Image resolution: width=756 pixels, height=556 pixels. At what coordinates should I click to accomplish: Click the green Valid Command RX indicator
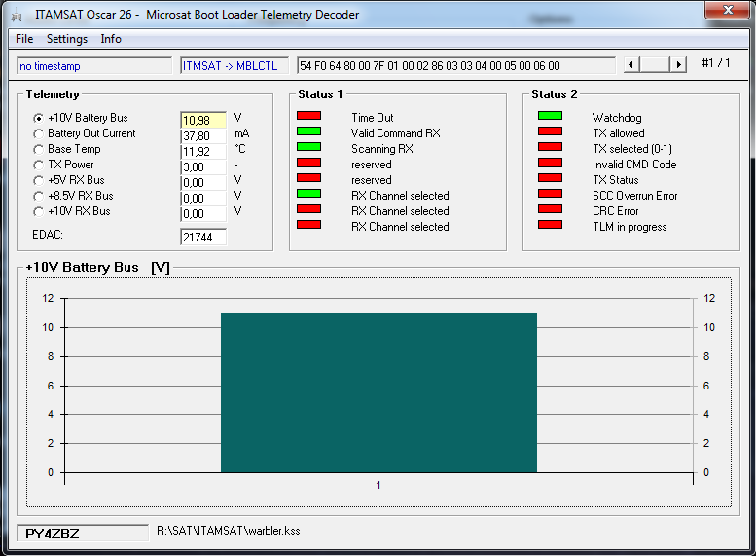[308, 131]
